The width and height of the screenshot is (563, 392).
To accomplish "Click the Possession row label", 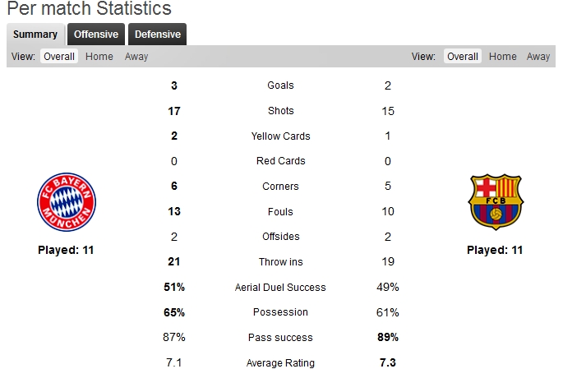I will coord(280,312).
